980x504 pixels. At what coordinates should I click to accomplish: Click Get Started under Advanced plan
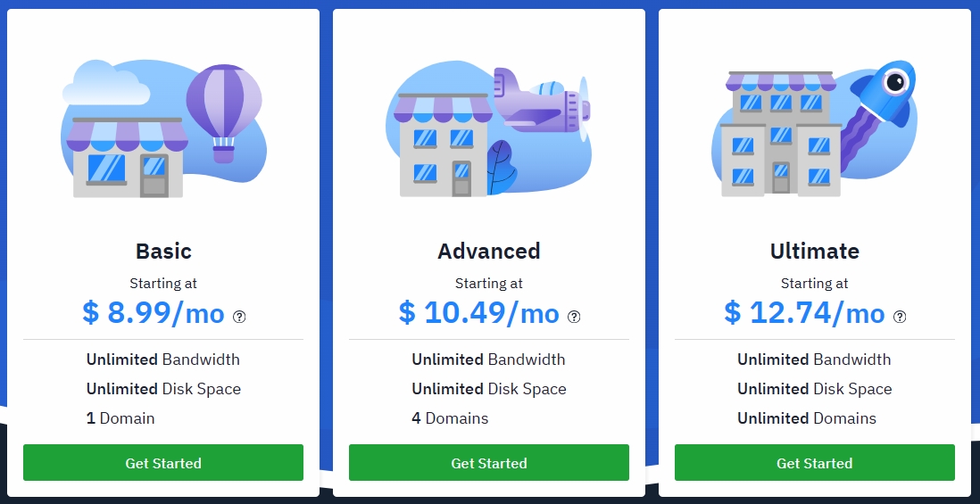[489, 463]
